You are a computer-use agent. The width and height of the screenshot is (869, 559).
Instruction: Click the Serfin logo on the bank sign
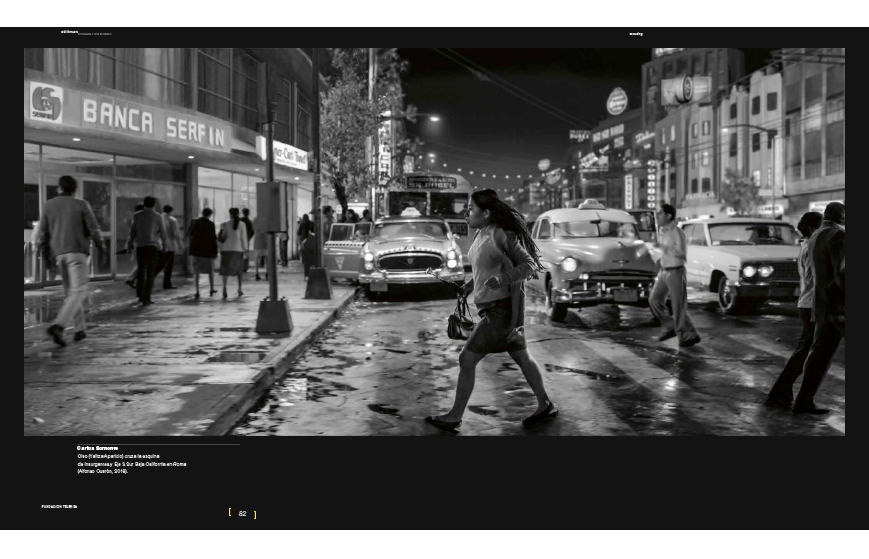pyautogui.click(x=47, y=102)
